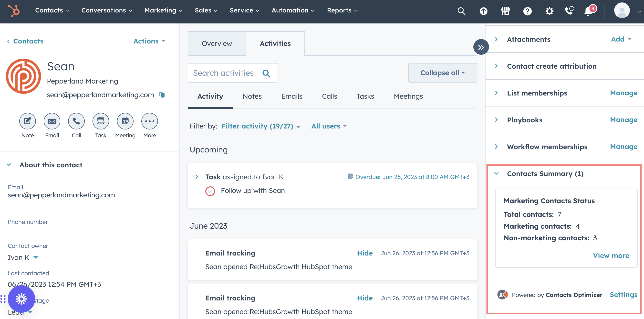The image size is (644, 319).
Task: Open Settings gear in top bar
Action: coord(549,11)
